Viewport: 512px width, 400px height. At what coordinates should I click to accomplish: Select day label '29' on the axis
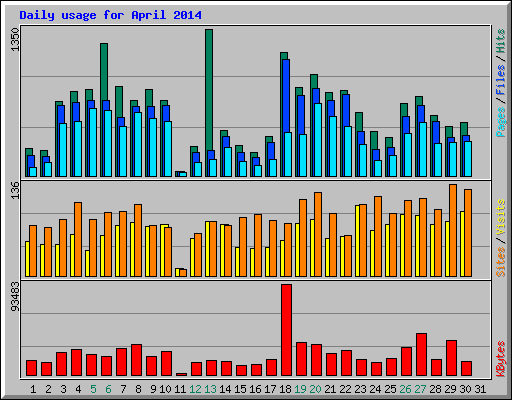pyautogui.click(x=450, y=389)
